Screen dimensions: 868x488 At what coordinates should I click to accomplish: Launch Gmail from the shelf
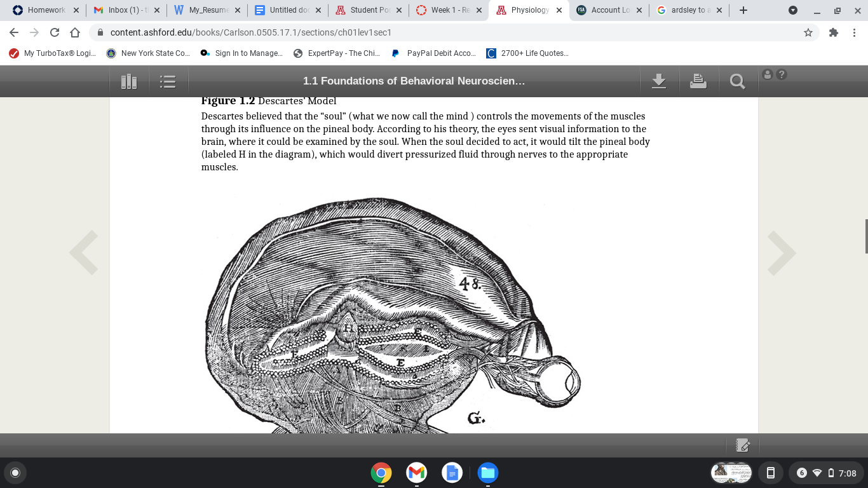(x=417, y=473)
